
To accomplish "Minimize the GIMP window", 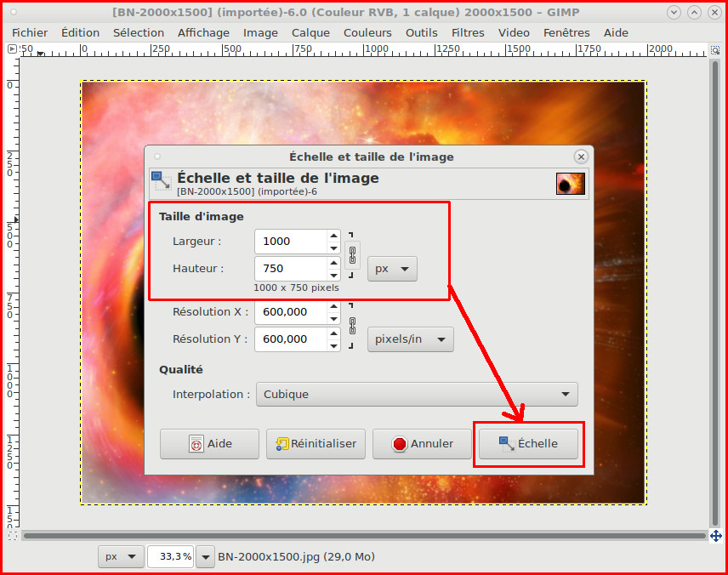I will pyautogui.click(x=674, y=13).
